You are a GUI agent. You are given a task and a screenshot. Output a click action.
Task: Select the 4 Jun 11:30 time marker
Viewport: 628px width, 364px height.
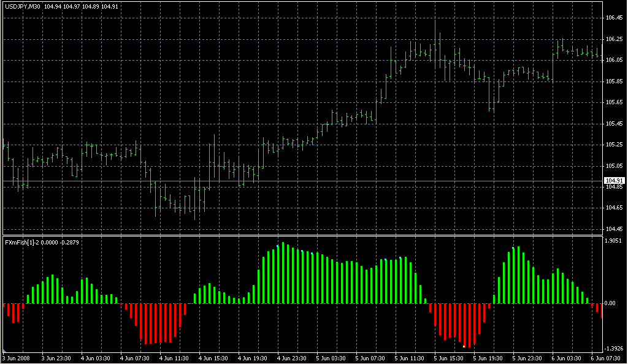pos(173,358)
